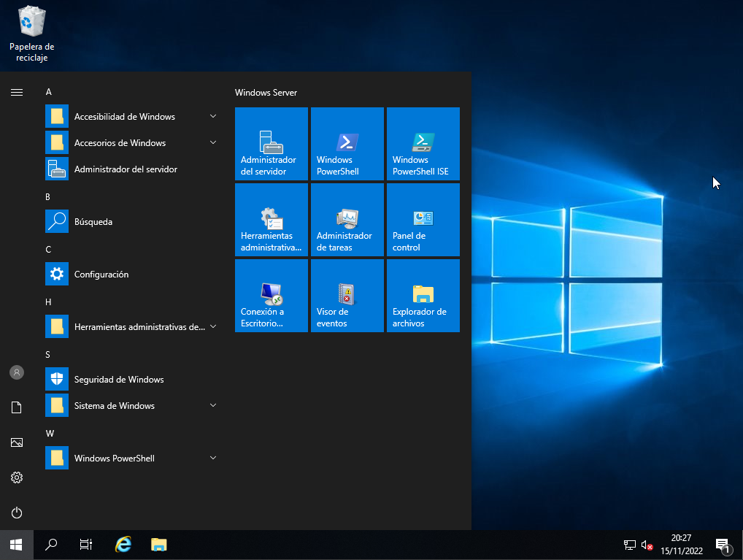Open the Herramientas administrativas tile
The height and width of the screenshot is (560, 743).
pyautogui.click(x=271, y=220)
